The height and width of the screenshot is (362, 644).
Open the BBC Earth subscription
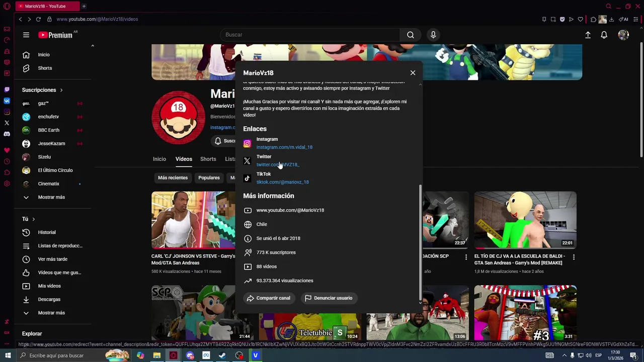click(x=49, y=130)
